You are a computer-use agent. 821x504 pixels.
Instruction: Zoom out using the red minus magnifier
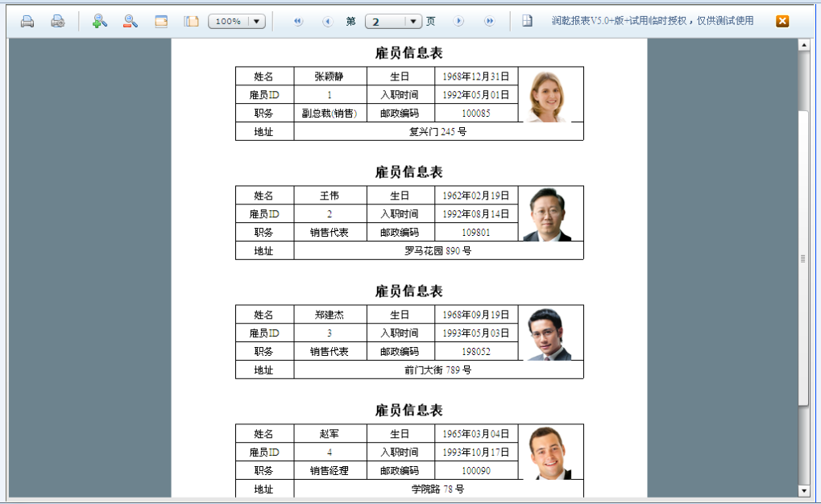(x=131, y=22)
